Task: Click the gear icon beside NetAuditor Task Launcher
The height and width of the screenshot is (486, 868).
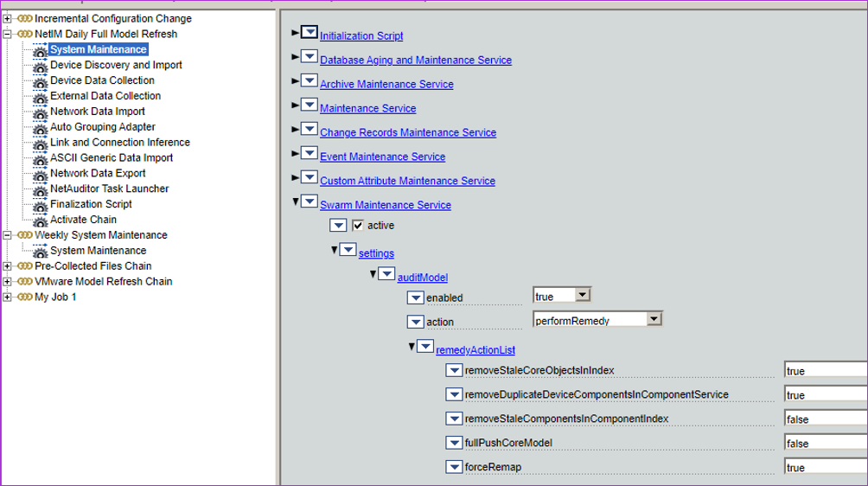Action: pos(40,189)
